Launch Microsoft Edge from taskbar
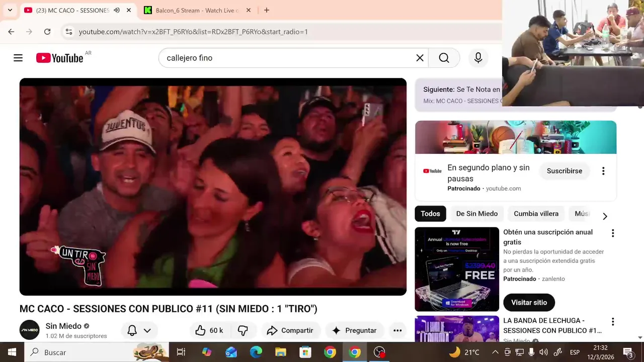The width and height of the screenshot is (644, 362). pyautogui.click(x=256, y=352)
